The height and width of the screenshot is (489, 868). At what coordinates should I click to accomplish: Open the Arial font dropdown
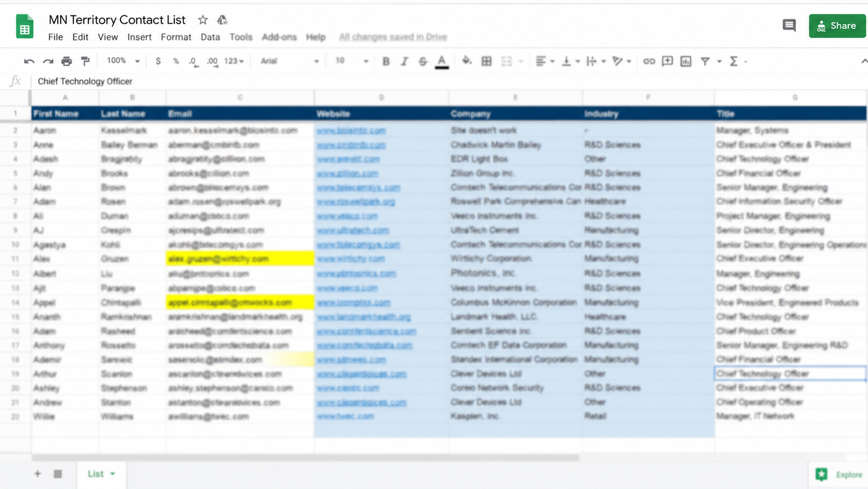click(290, 61)
